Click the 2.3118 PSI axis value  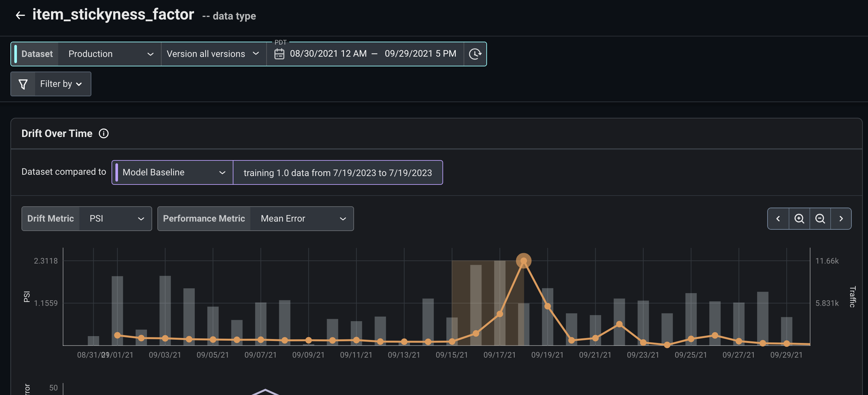click(46, 261)
